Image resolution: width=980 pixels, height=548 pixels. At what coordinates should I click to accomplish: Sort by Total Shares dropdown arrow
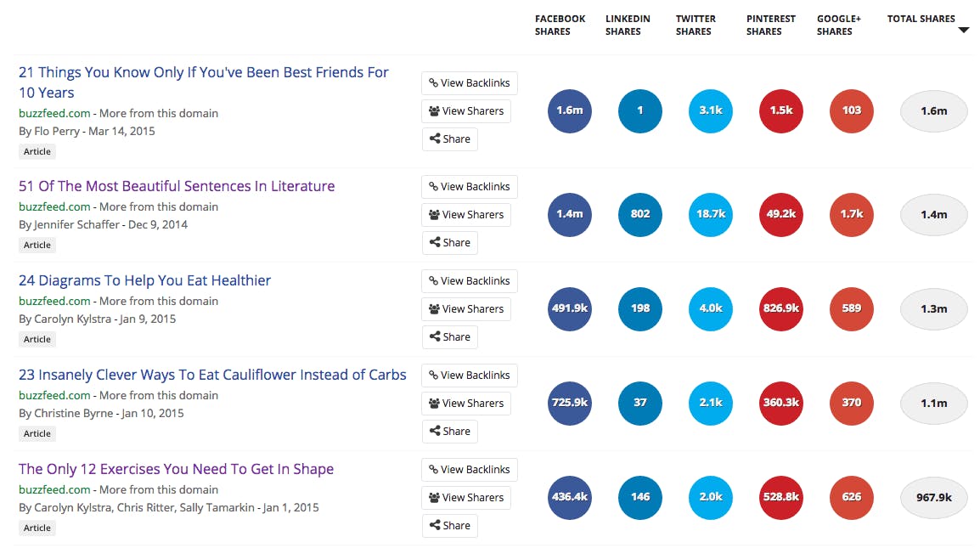(963, 31)
